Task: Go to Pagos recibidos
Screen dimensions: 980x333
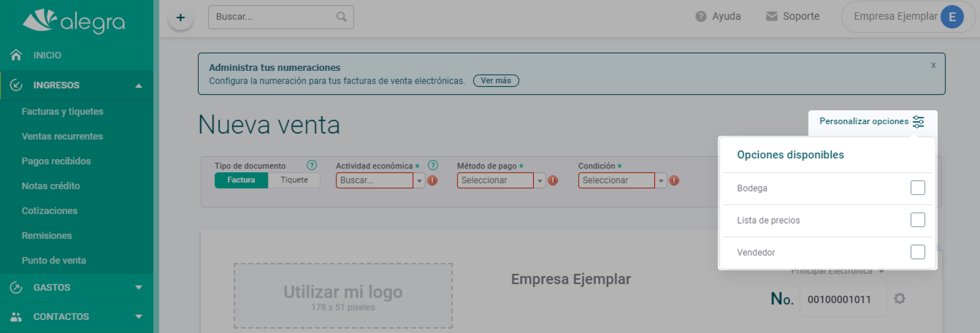Action: coord(56,161)
